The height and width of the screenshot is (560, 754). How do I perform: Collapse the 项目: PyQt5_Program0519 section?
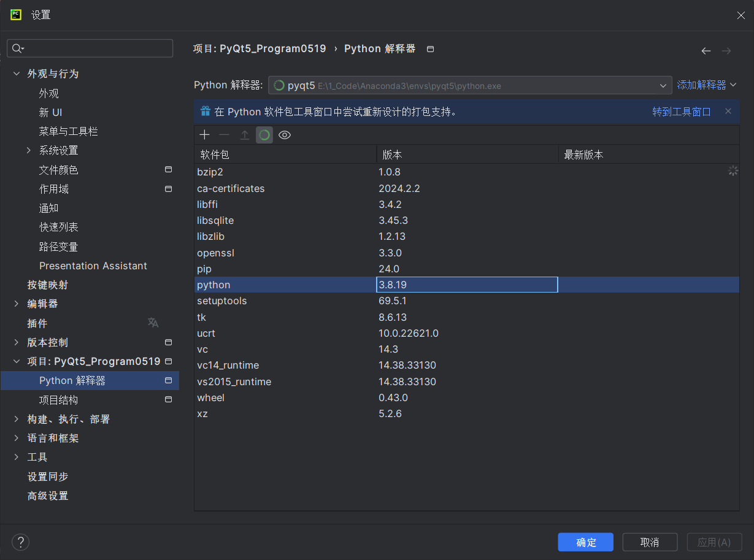[16, 361]
